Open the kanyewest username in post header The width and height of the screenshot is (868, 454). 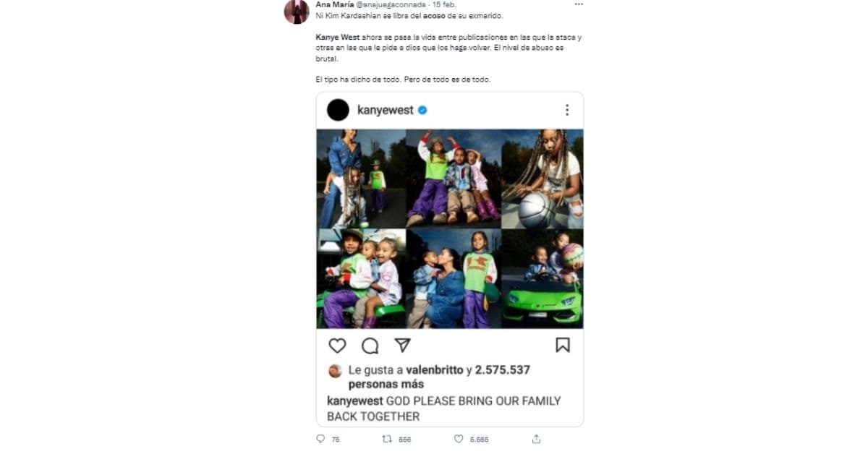click(x=386, y=110)
